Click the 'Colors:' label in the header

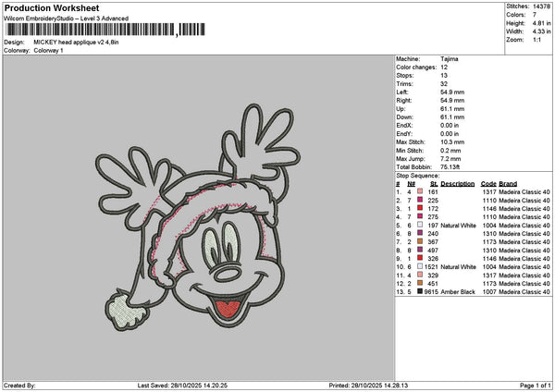point(516,15)
